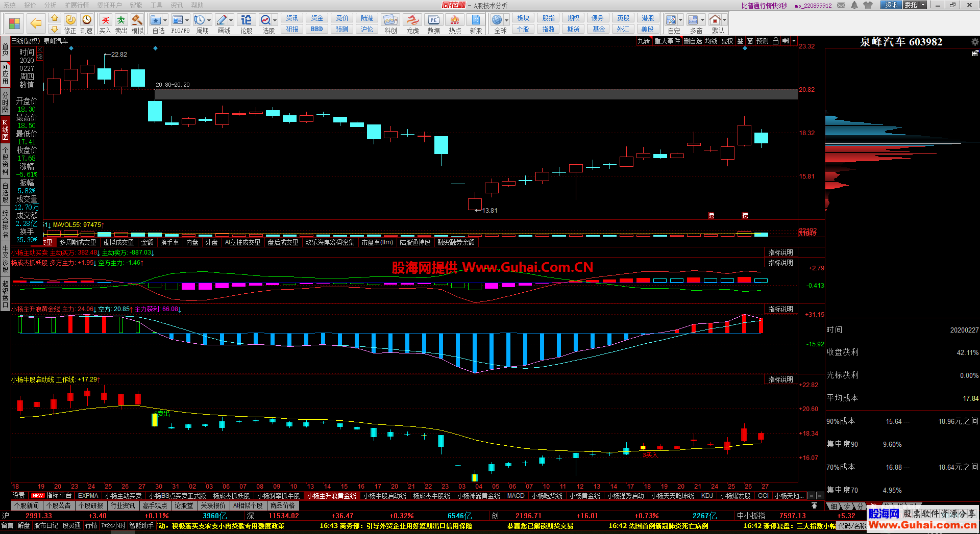Toggle the chart lock icon
This screenshot has width=980, height=534.
tap(775, 41)
